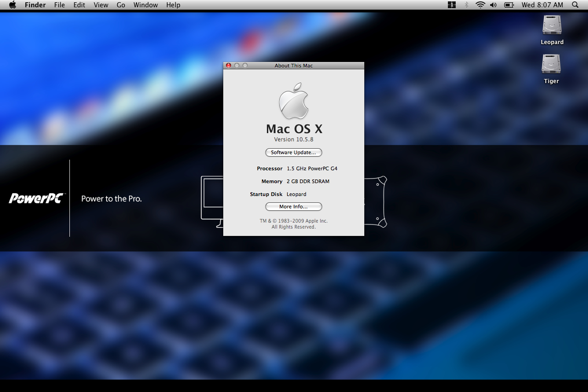The width and height of the screenshot is (588, 392).
Task: Select the Tiger hard drive icon
Action: [551, 64]
